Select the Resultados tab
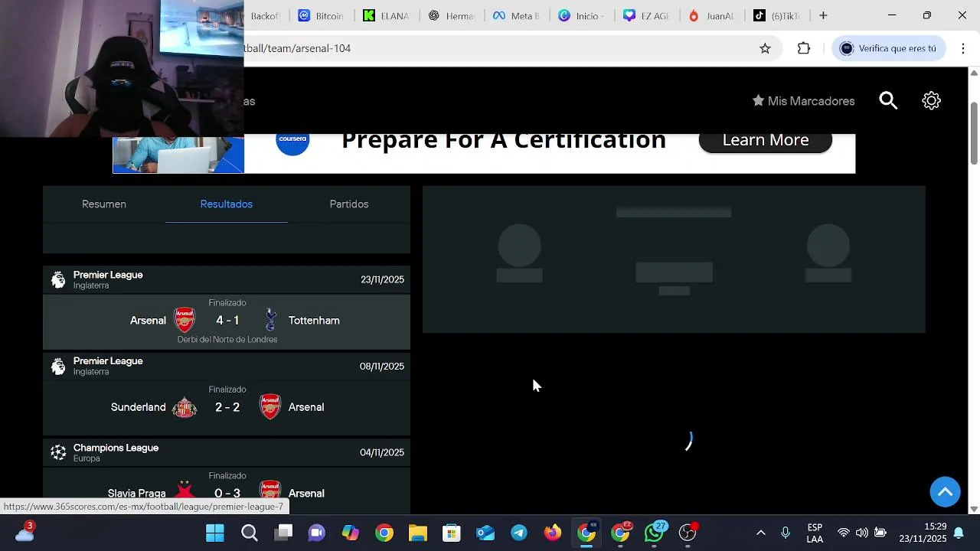The width and height of the screenshot is (980, 551). click(x=227, y=204)
